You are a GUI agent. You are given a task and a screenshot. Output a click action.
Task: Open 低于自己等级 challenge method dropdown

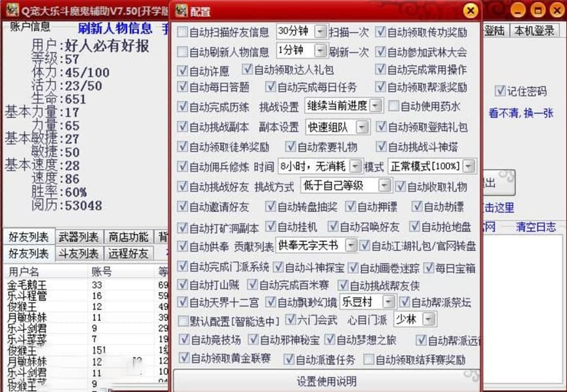[384, 186]
